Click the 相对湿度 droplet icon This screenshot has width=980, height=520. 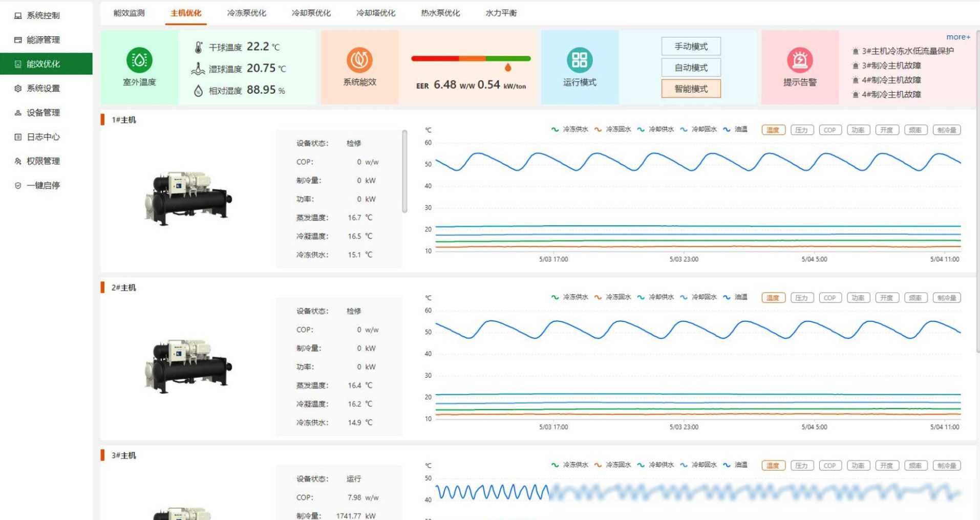pyautogui.click(x=198, y=91)
